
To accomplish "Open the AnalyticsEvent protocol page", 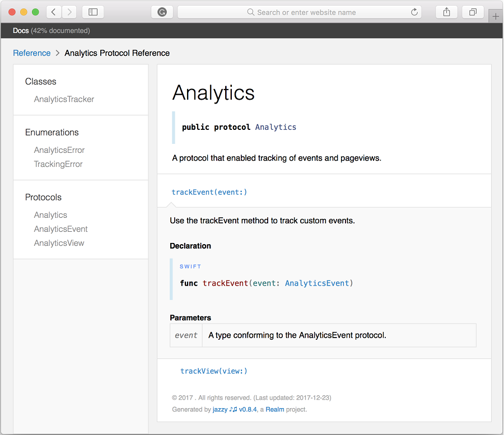I will pyautogui.click(x=60, y=229).
